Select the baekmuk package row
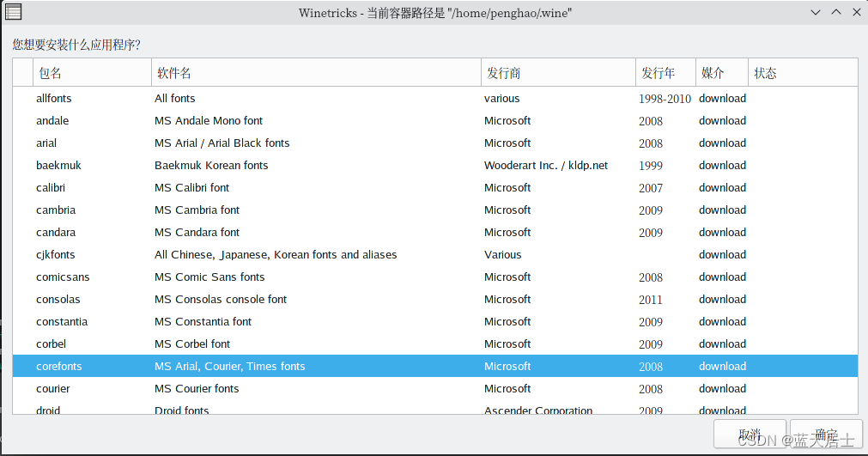The height and width of the screenshot is (456, 868). [x=435, y=166]
